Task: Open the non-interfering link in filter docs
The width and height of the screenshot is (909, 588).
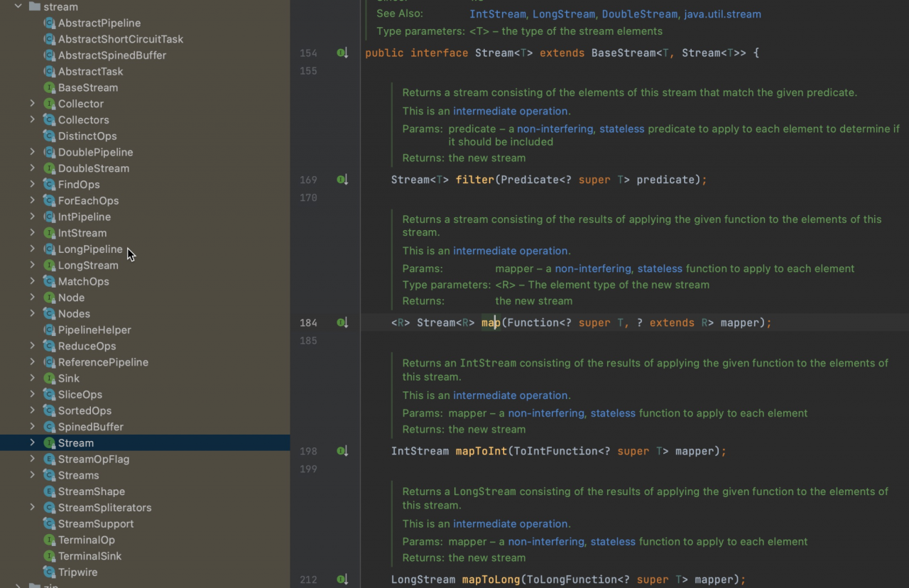Action: [x=555, y=129]
